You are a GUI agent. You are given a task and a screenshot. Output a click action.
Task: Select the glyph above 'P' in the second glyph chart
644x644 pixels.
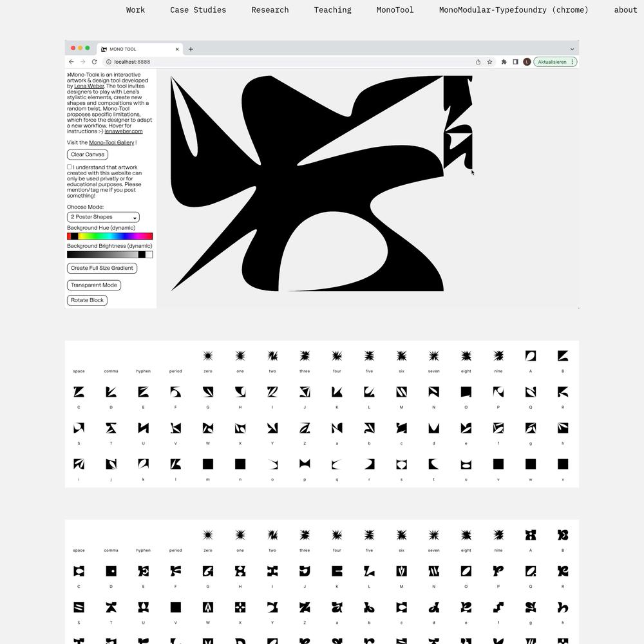point(498,571)
